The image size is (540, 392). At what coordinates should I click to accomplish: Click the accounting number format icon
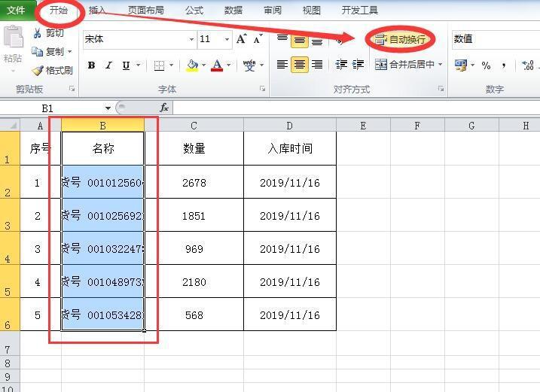point(461,65)
